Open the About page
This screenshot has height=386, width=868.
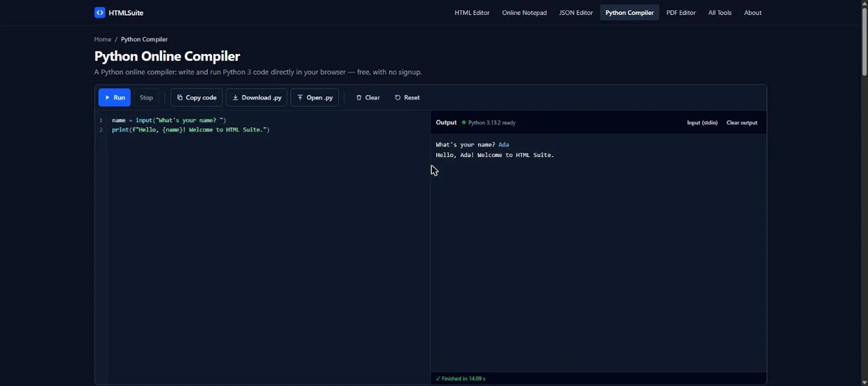(x=752, y=12)
